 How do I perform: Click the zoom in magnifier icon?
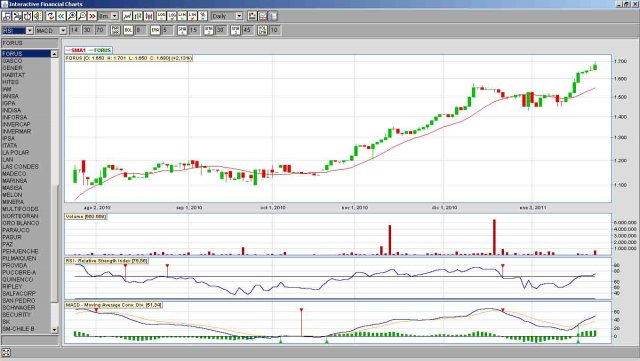point(72,16)
